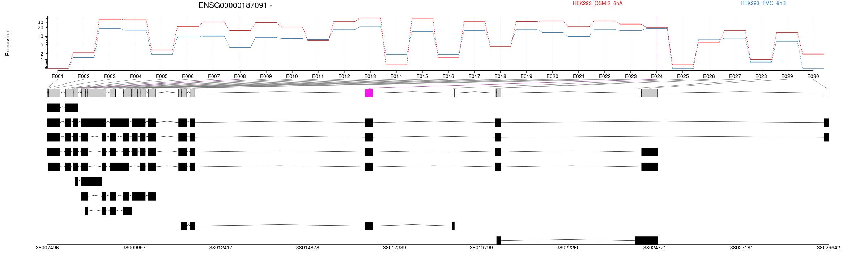
Task: Click exon label E021
Action: [579, 76]
